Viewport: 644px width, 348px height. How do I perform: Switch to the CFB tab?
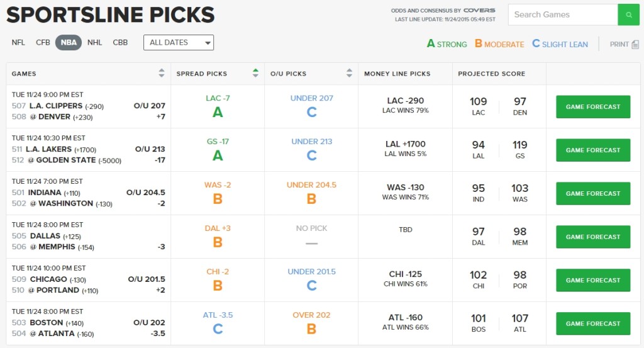43,43
